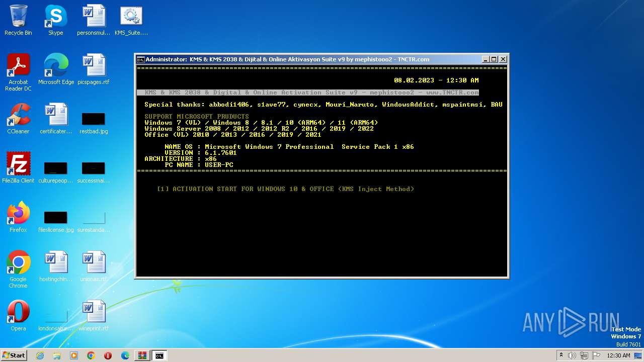The height and width of the screenshot is (362, 644).
Task: Open the Acrobat Reader DC shortcut
Action: coord(18,72)
